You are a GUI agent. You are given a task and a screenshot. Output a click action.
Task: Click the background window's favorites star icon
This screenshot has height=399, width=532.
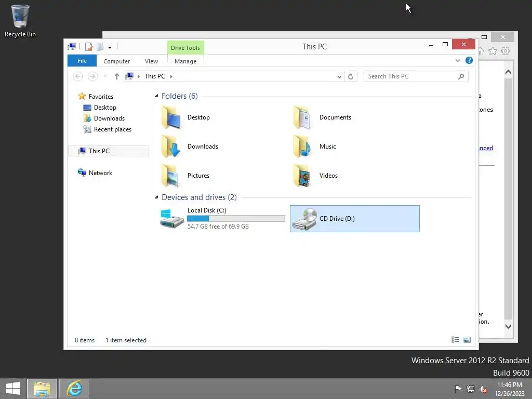pos(493,51)
